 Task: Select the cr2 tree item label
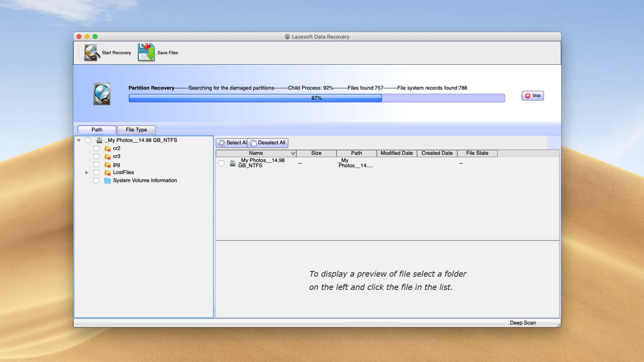[117, 148]
